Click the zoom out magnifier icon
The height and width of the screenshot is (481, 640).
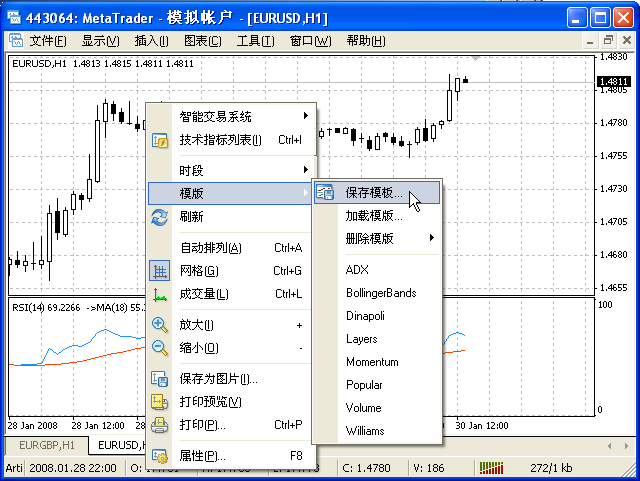[x=160, y=348]
